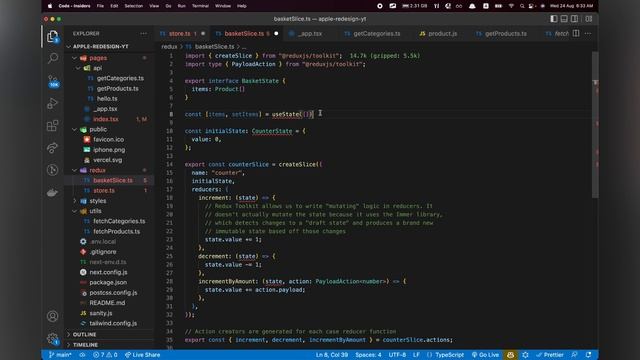Open the GitLens activity bar icon
This screenshot has height=360, width=640.
click(53, 170)
